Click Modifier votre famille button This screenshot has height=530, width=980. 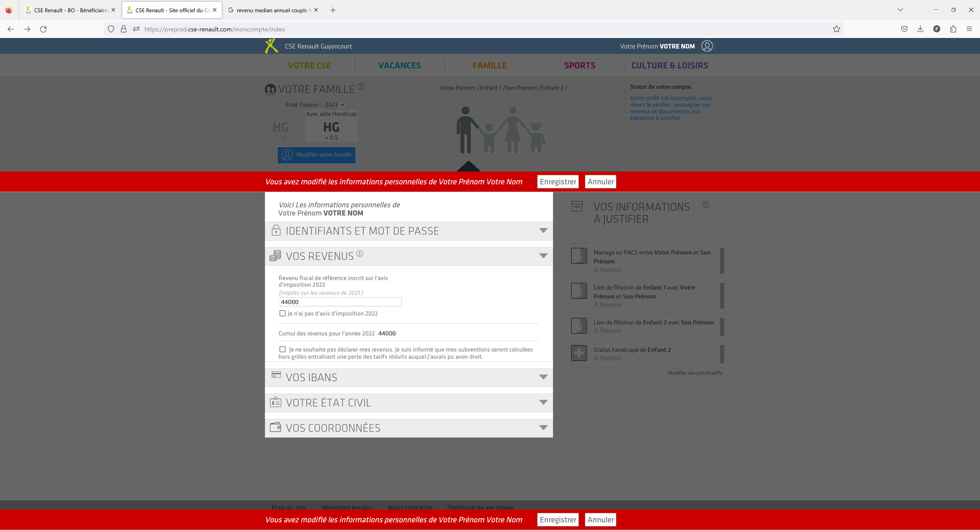pyautogui.click(x=316, y=155)
